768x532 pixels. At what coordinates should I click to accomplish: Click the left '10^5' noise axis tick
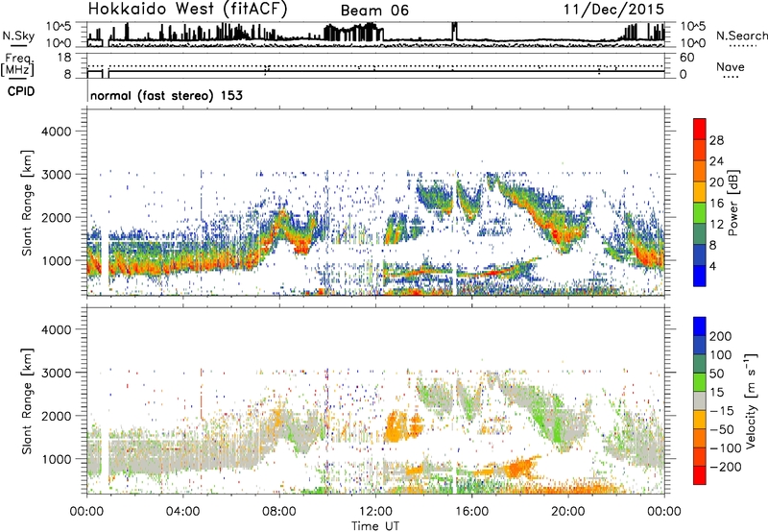click(x=59, y=27)
